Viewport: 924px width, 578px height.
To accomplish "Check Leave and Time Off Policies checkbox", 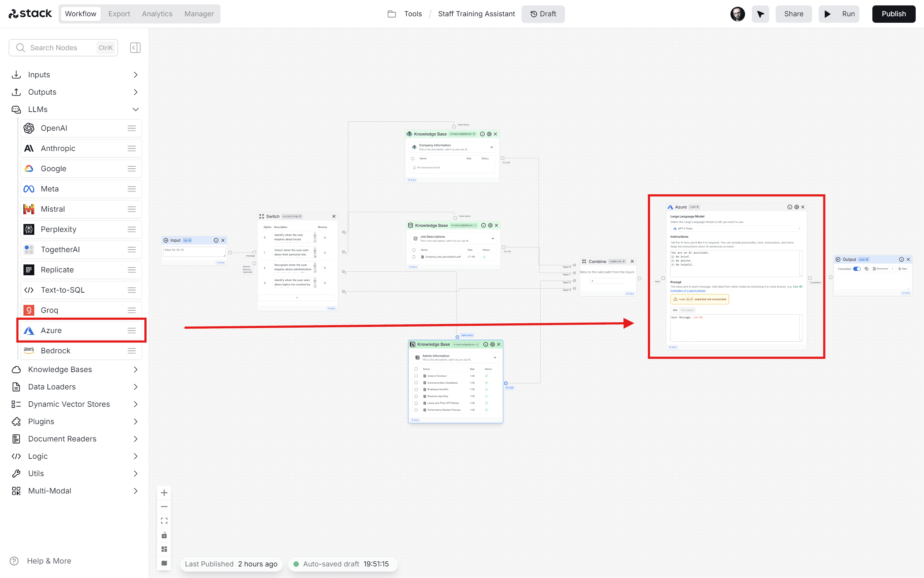I will [416, 403].
